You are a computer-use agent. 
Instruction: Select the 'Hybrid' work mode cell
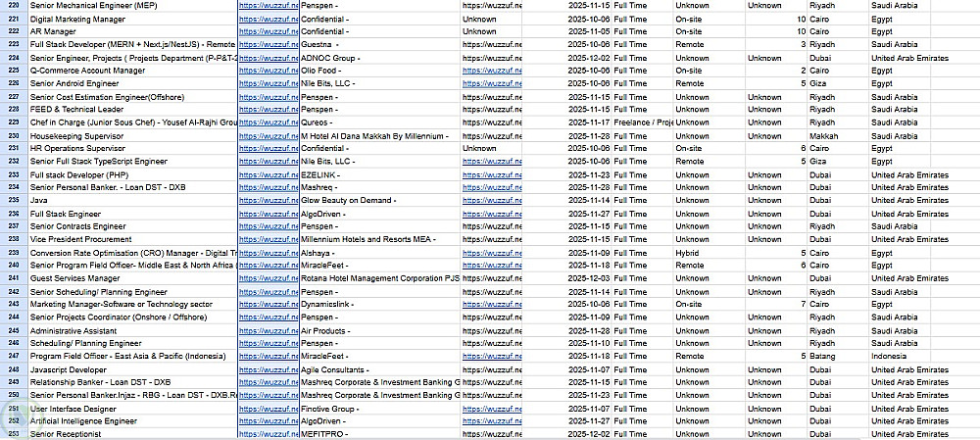pyautogui.click(x=709, y=253)
